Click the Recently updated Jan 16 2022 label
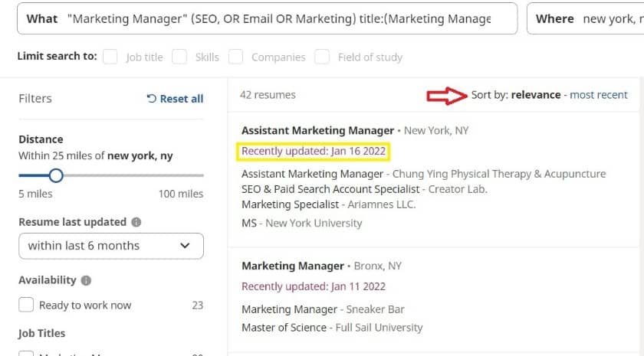Image resolution: width=644 pixels, height=356 pixels. click(x=314, y=152)
